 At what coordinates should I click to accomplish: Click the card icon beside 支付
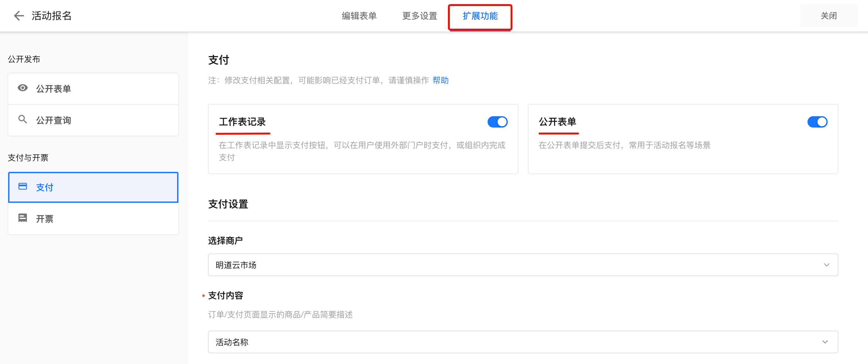pos(23,186)
